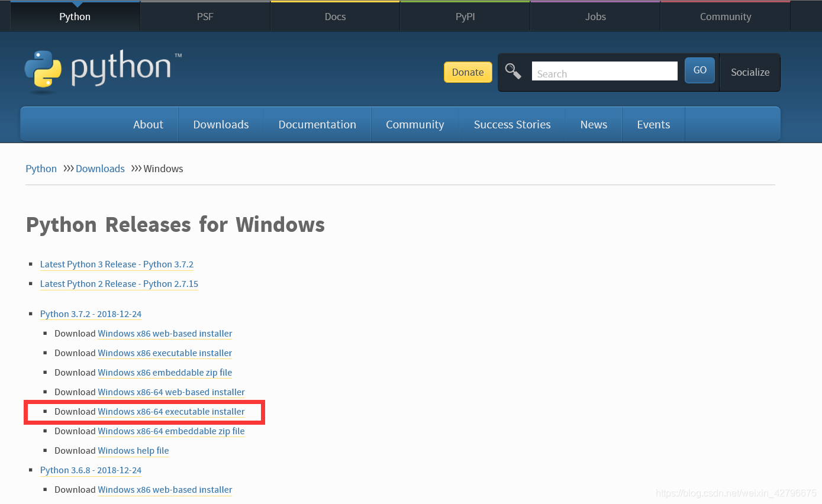The width and height of the screenshot is (822, 504).
Task: Click the yellow Donate button
Action: [468, 72]
